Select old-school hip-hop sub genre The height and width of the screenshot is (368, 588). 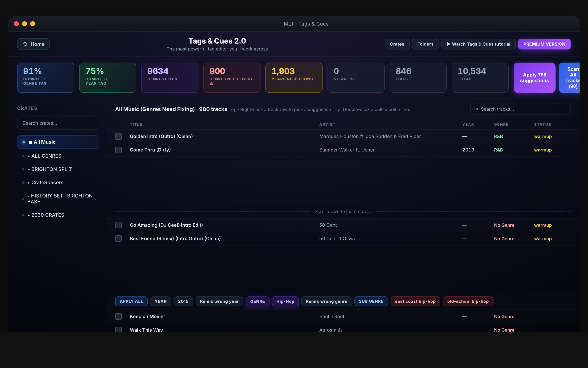click(468, 301)
